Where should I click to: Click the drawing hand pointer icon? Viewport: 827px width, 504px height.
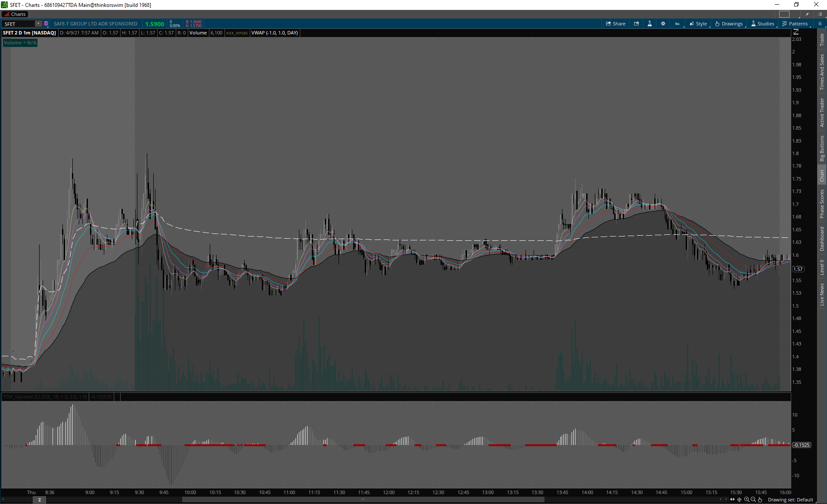[760, 500]
